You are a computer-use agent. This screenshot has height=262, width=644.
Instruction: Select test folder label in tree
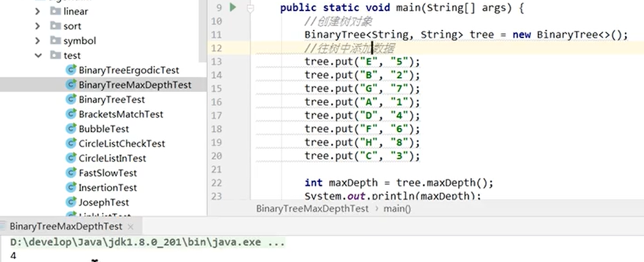tap(72, 56)
